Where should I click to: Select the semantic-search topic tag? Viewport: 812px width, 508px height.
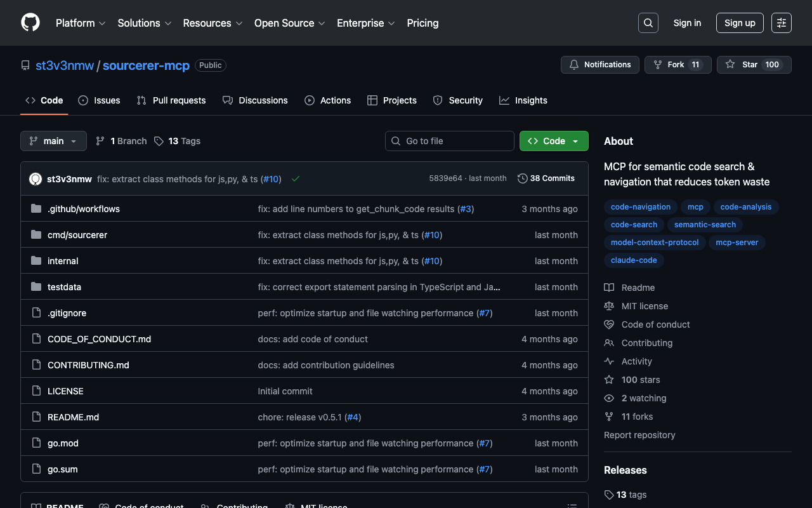[x=705, y=225]
